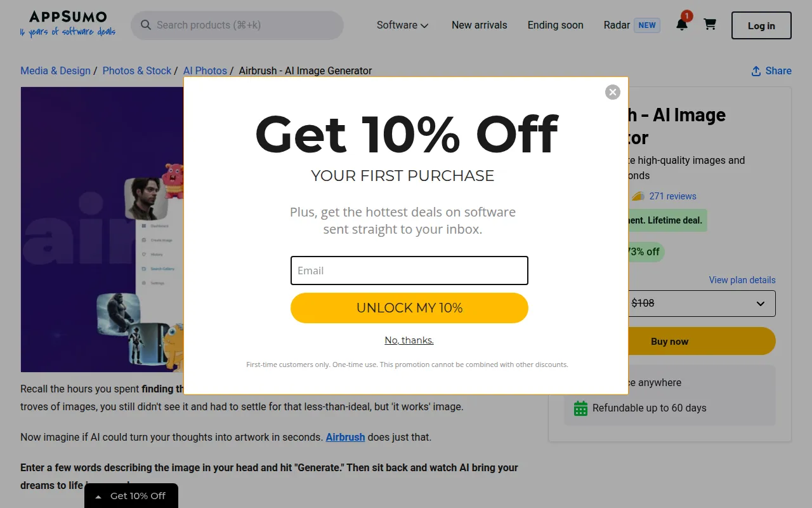Viewport: 812px width, 508px height.
Task: Click UNLOCK MY 10% button
Action: pyautogui.click(x=409, y=308)
